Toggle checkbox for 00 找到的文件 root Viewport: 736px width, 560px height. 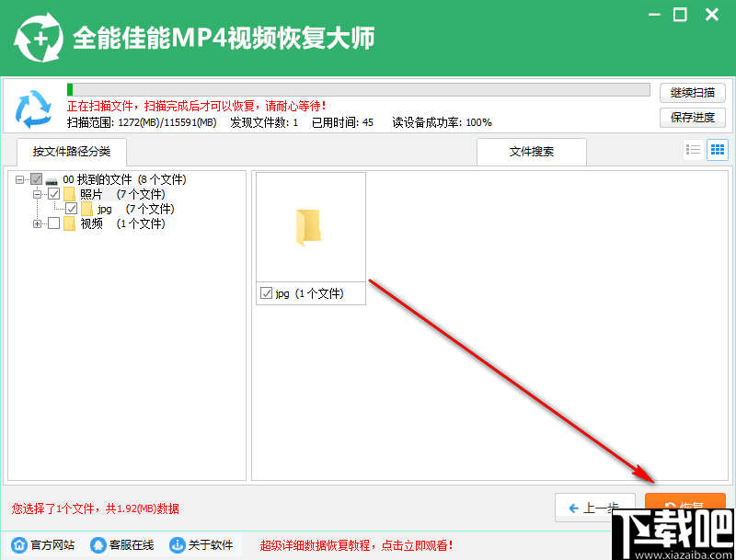coord(37,179)
